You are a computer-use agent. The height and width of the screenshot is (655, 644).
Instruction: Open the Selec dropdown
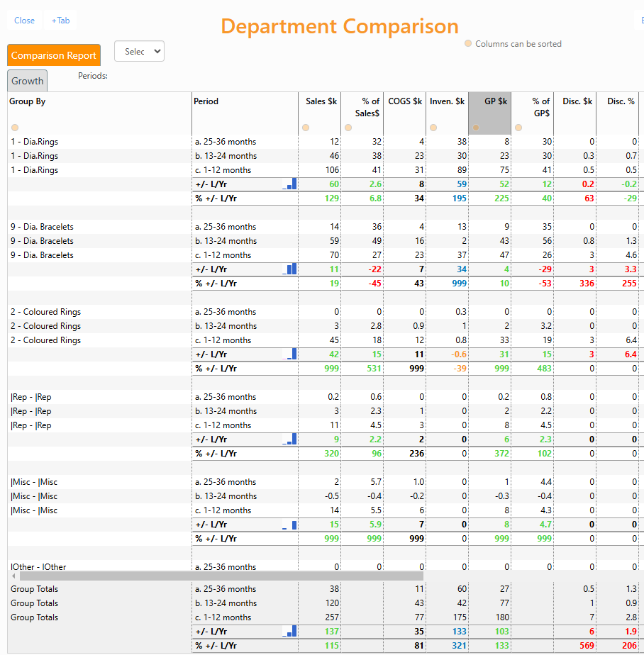tap(139, 51)
